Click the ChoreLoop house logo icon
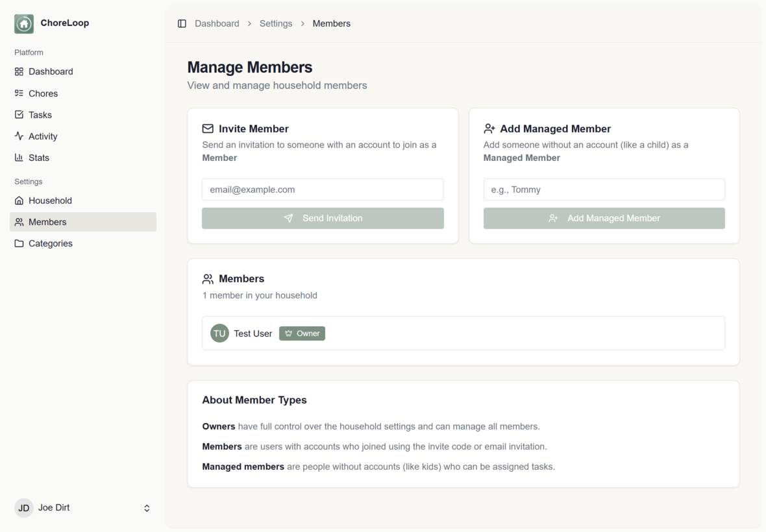 24,23
